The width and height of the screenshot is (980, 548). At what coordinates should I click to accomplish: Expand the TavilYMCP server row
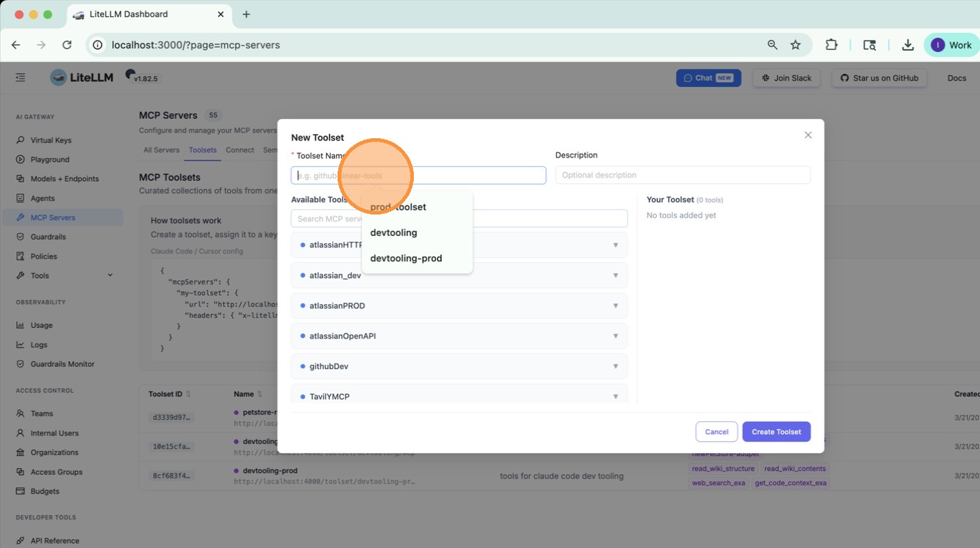pyautogui.click(x=459, y=396)
